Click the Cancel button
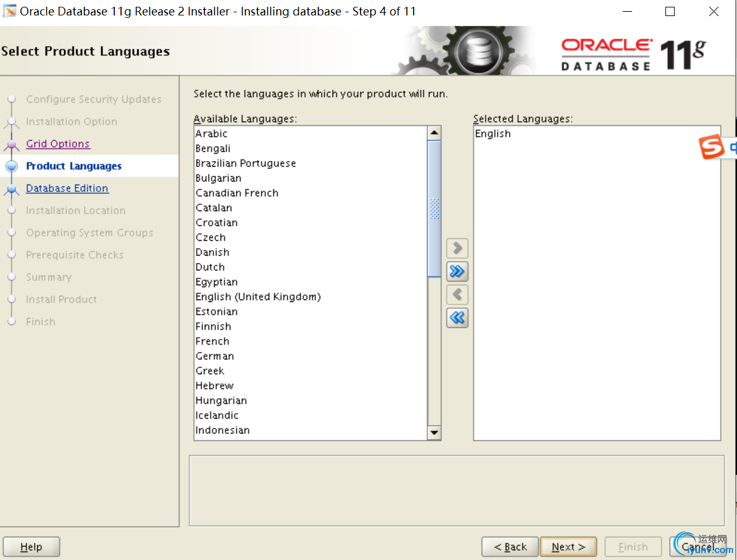737x560 pixels. coord(698,547)
